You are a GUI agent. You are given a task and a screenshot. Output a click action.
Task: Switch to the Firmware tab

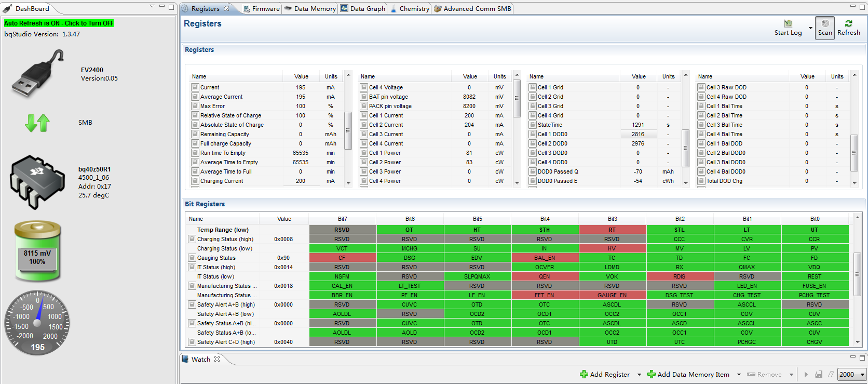(x=261, y=8)
